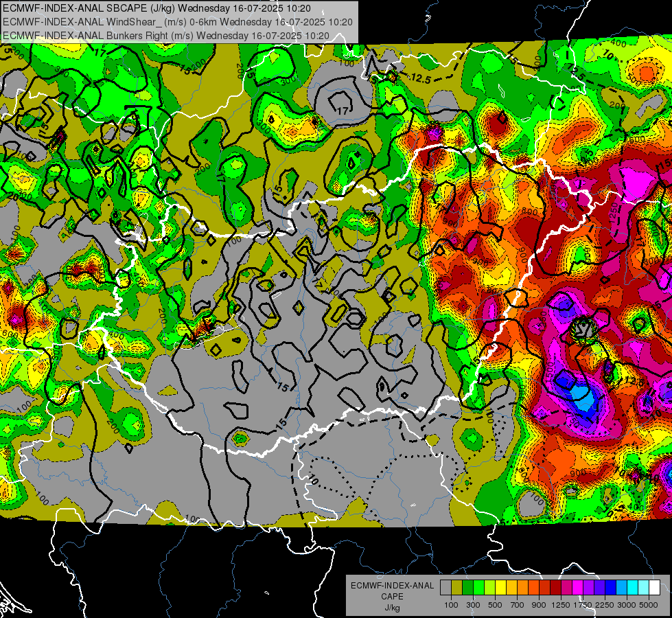
Task: Click the 5000 label on the legend scale
Action: (649, 605)
